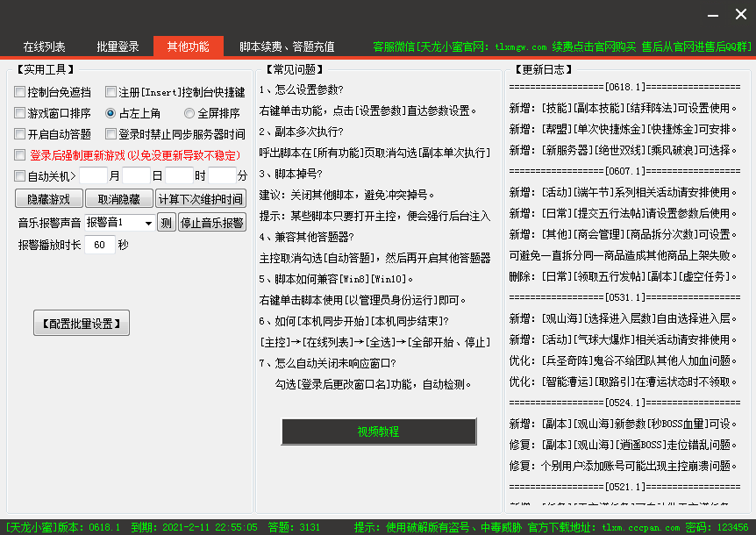Click FAQ item 4、兼容其他答题器?
The image size is (756, 535).
coord(307,237)
